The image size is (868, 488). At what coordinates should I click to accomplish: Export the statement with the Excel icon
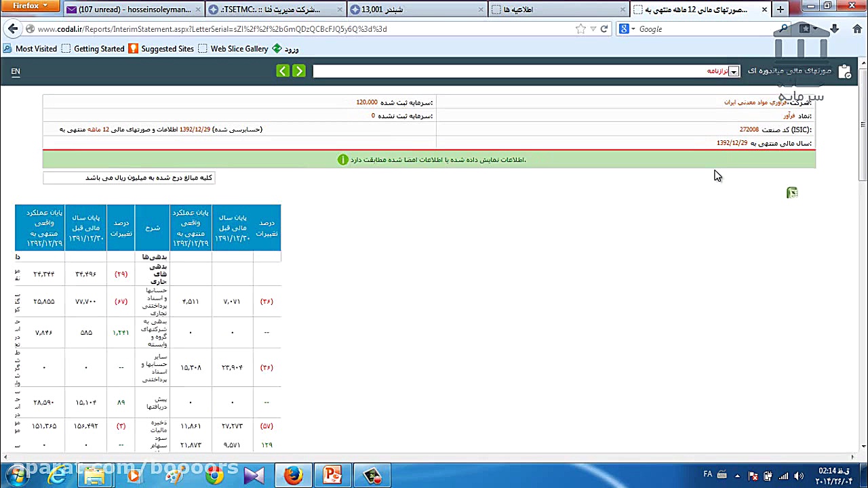click(792, 192)
